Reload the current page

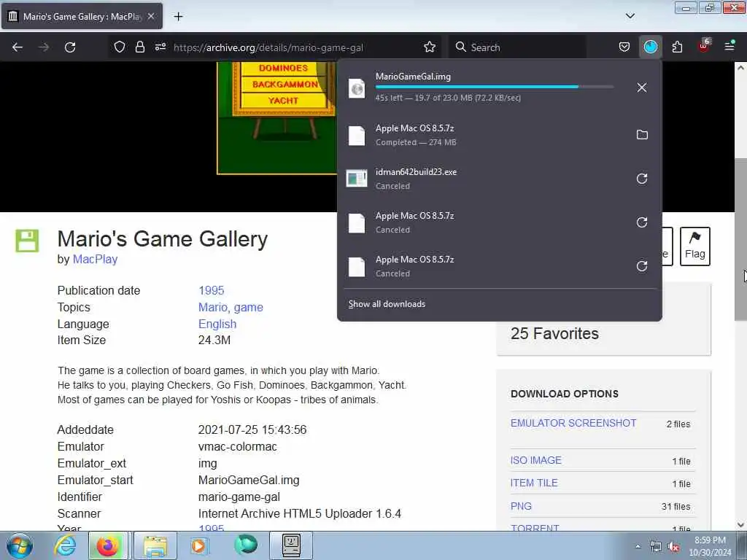(70, 47)
